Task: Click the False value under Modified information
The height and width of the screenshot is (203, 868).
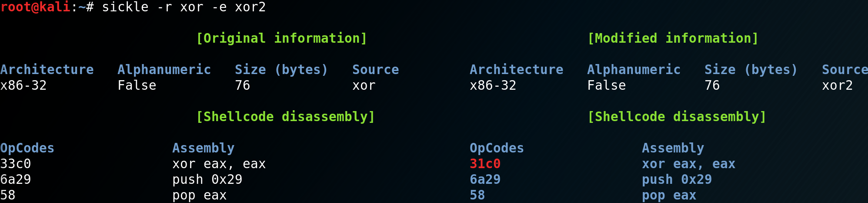Action: tap(606, 85)
